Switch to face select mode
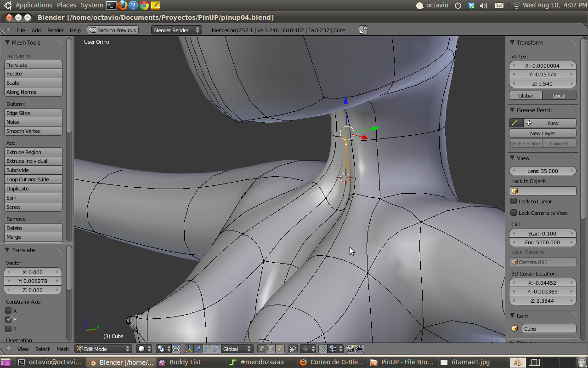588x368 pixels. tap(280, 349)
